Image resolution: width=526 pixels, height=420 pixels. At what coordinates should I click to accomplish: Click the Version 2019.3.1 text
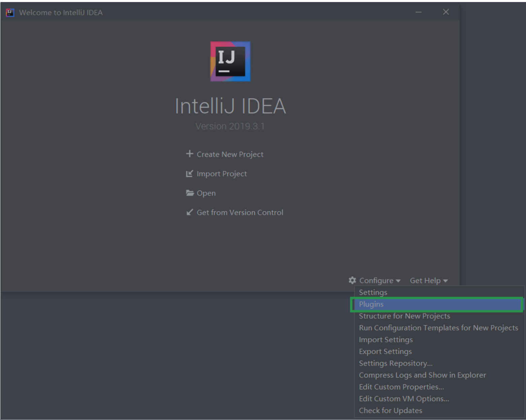[230, 126]
